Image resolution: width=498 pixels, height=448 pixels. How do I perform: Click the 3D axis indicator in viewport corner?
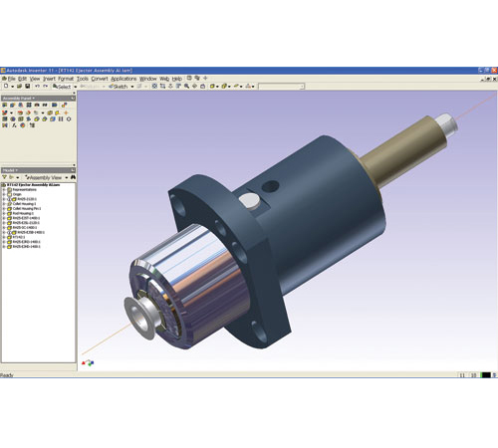[88, 363]
